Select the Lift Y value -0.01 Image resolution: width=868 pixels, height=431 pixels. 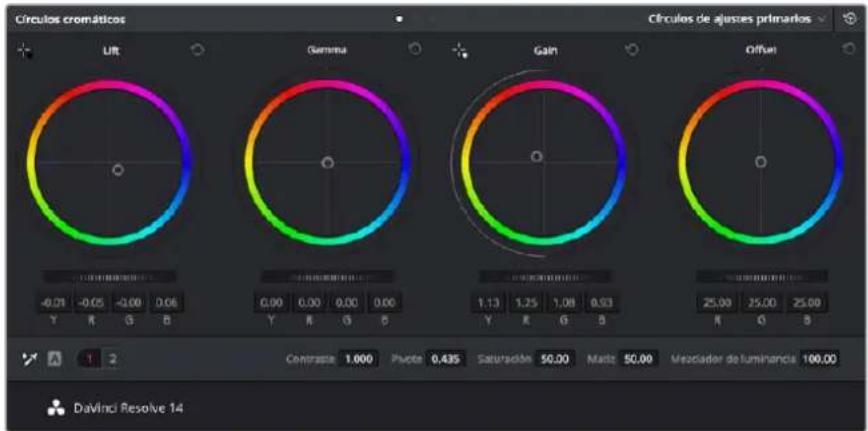click(53, 303)
